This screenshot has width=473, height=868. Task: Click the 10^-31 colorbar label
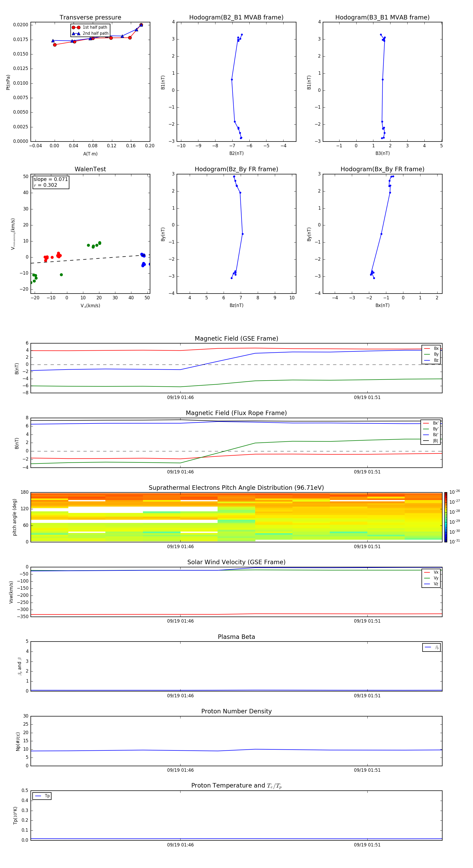[x=455, y=542]
